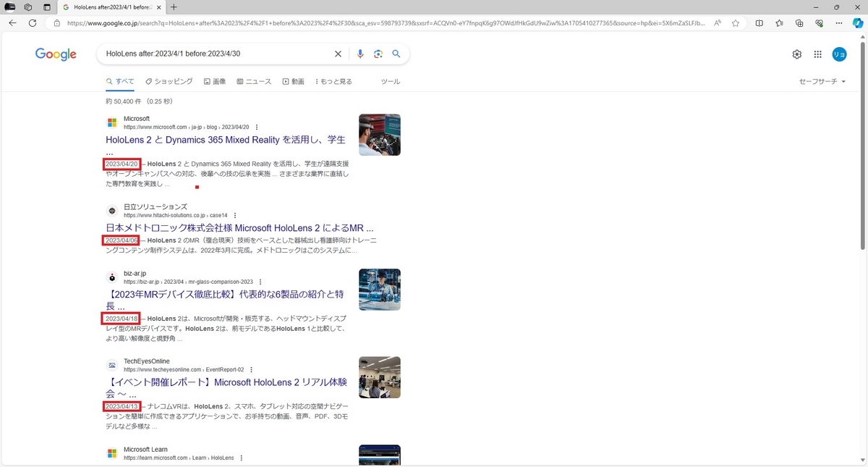Click the Microsoft favicon of first result
Viewport: 868px width, 467px height.
pos(112,123)
